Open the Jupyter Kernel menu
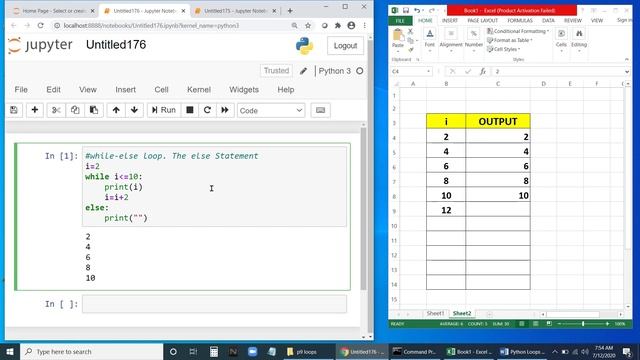This screenshot has height=360, width=640. click(x=199, y=90)
